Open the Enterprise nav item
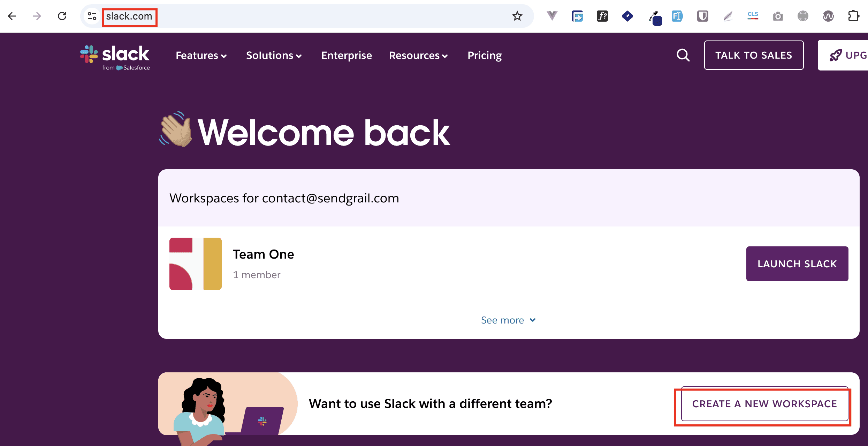The height and width of the screenshot is (446, 868). pyautogui.click(x=347, y=55)
